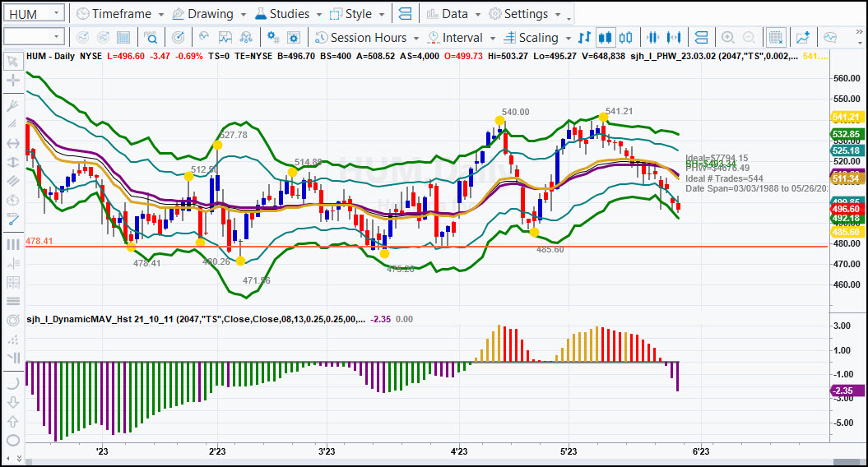
Task: Click the chart data table grid icon
Action: pyautogui.click(x=123, y=38)
